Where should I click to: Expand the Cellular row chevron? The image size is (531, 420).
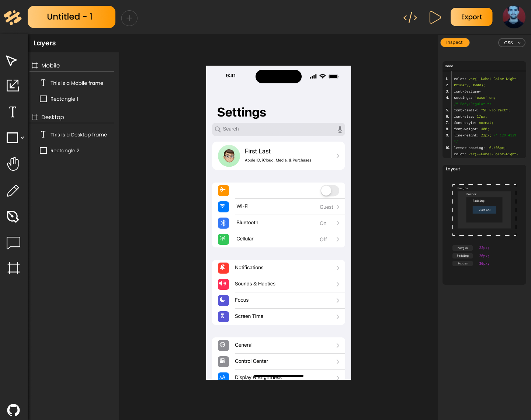coord(338,239)
